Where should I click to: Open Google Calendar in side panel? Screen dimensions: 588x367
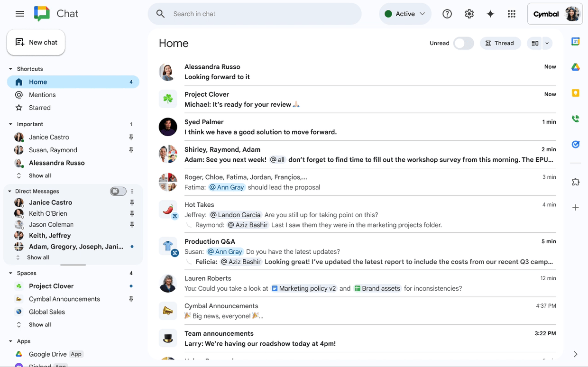click(575, 42)
